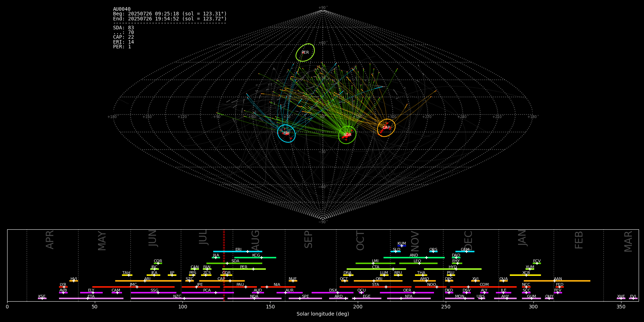The image size is (644, 322).
Task: Click the NDA shower bar in timeline
Action: 254,298
